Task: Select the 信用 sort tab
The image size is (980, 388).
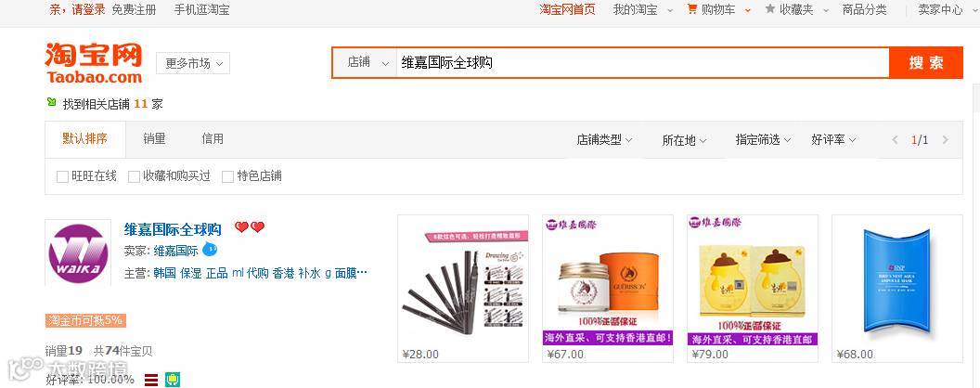Action: pos(213,138)
